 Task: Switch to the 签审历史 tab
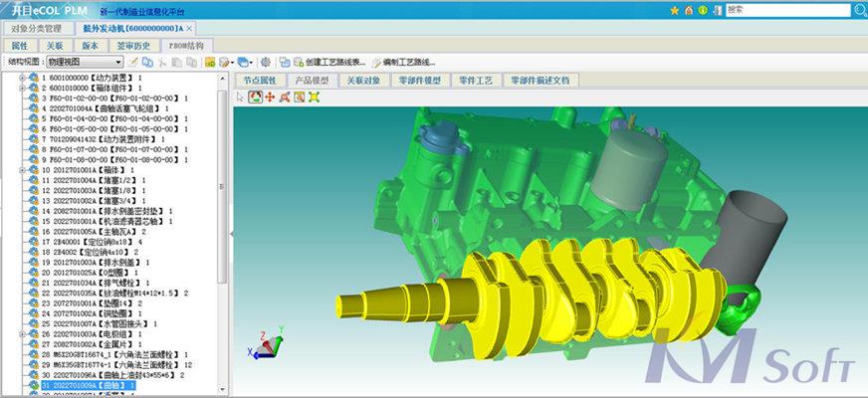click(x=133, y=46)
